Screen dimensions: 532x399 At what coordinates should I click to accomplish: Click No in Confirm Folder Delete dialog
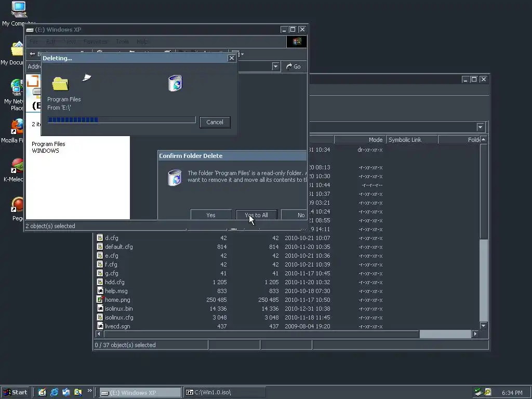pyautogui.click(x=295, y=215)
